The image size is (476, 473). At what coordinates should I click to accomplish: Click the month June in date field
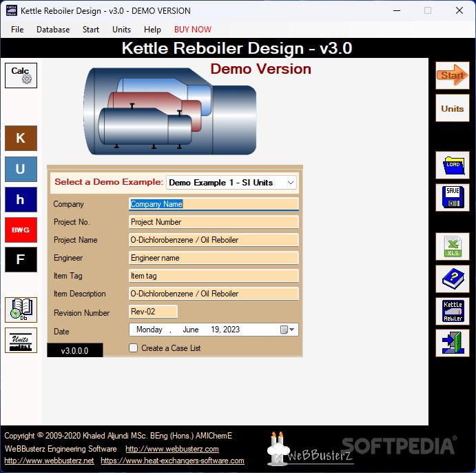[191, 330]
